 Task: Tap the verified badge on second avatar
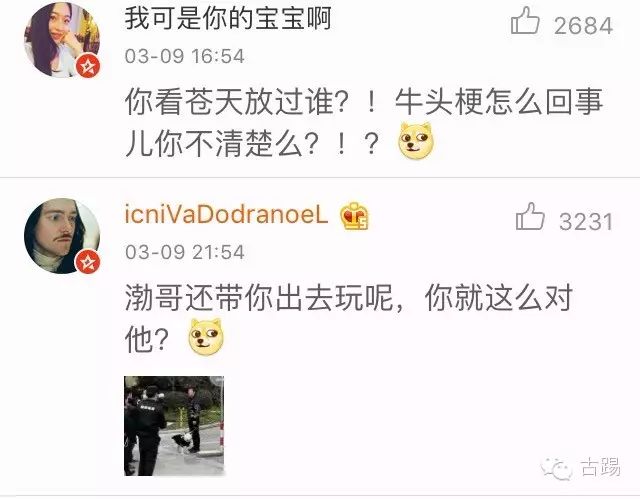[x=88, y=262]
